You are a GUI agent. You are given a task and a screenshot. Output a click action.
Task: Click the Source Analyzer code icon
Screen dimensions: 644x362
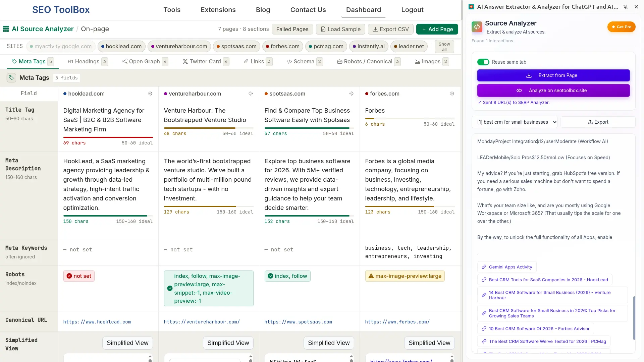[477, 26]
